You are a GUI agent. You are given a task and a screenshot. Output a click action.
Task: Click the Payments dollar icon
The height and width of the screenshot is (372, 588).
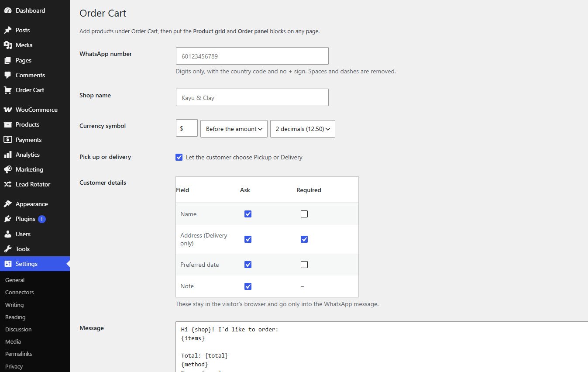point(8,140)
